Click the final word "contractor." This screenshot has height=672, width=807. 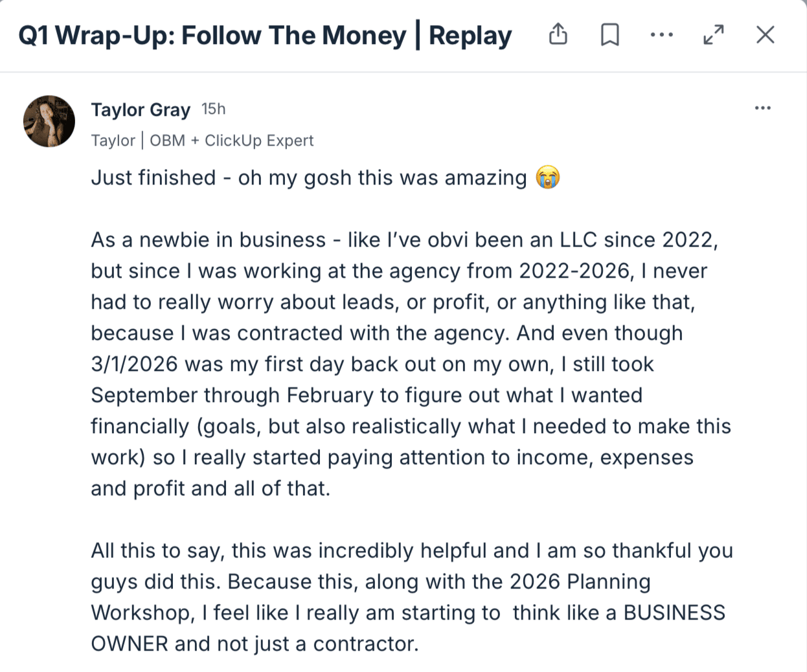365,644
